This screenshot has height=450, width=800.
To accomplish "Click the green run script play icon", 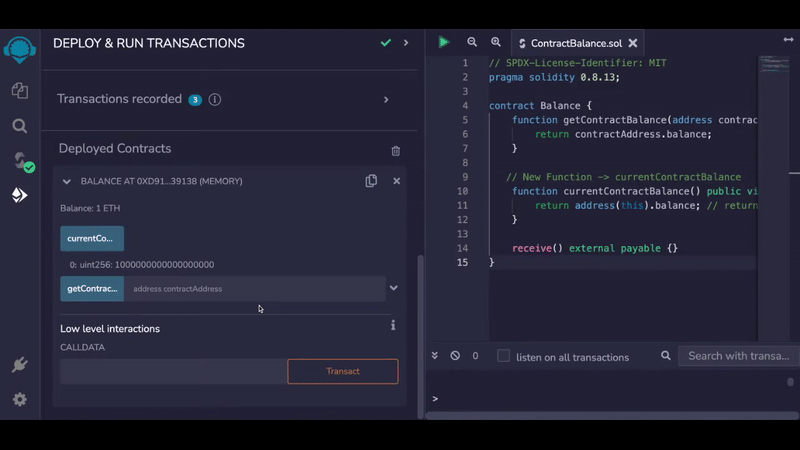I will click(443, 42).
